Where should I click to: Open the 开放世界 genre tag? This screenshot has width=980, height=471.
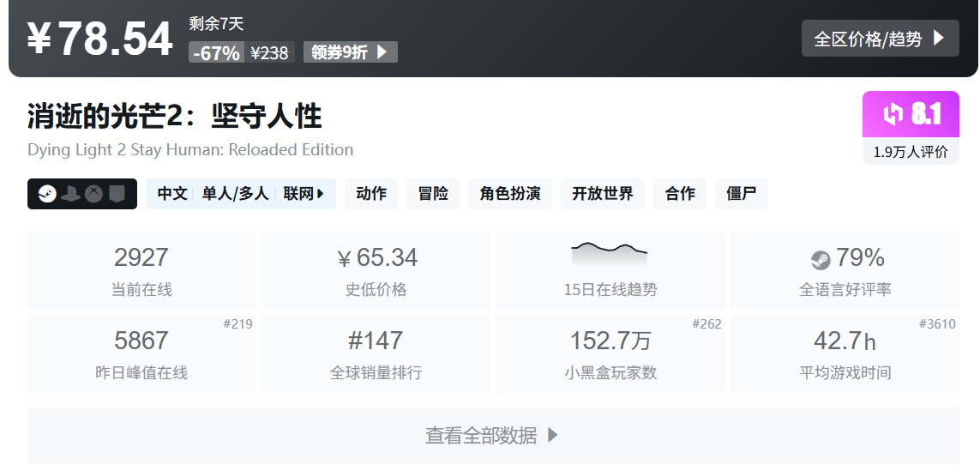tap(603, 194)
